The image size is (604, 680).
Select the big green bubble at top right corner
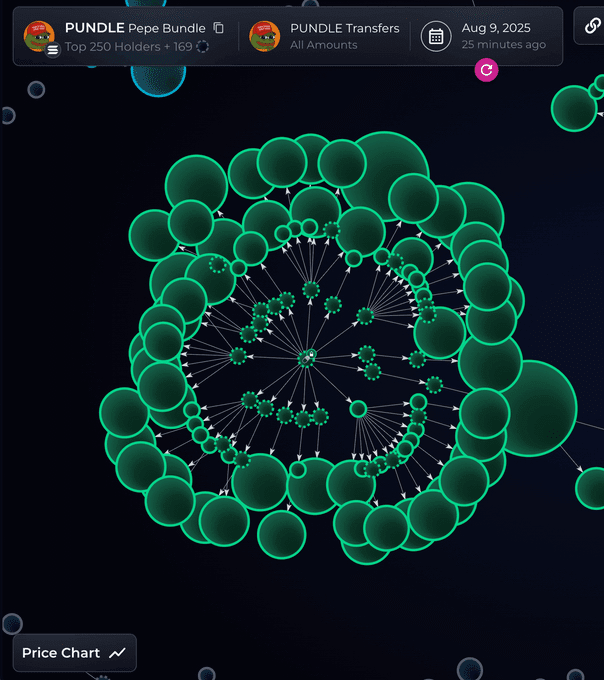pyautogui.click(x=574, y=108)
